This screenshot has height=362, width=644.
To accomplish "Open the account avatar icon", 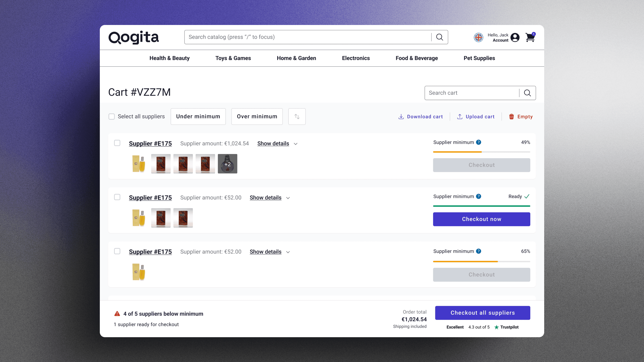I will point(515,38).
